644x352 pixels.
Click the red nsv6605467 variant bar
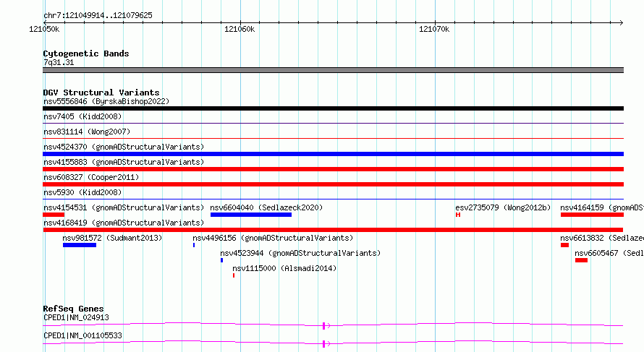(x=581, y=260)
